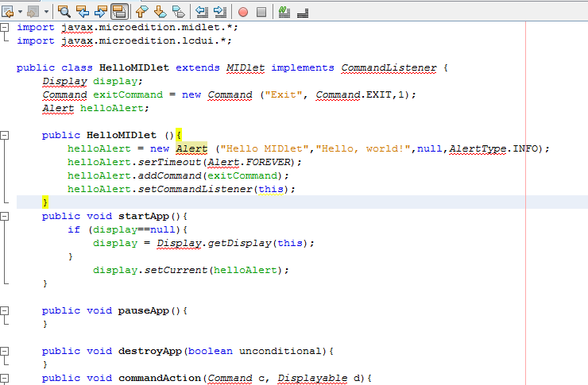The width and height of the screenshot is (588, 385).
Task: Start macro recording with the red circle
Action: pyautogui.click(x=243, y=12)
